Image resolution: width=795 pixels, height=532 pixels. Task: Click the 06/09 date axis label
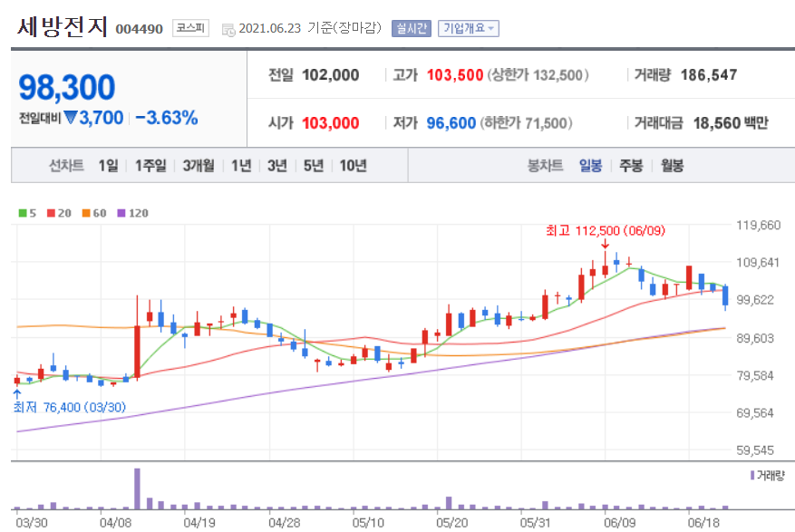(x=619, y=522)
